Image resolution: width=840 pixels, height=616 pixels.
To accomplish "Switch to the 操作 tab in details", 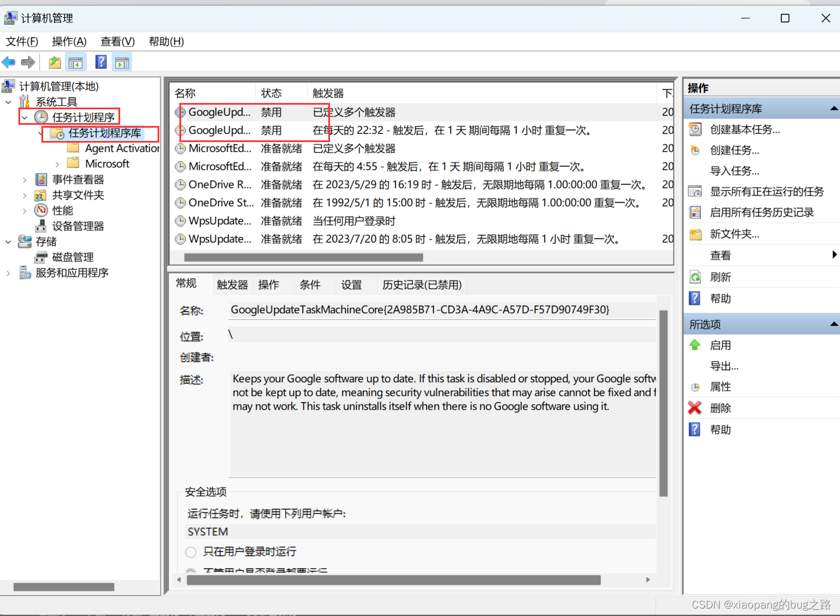I will [269, 285].
